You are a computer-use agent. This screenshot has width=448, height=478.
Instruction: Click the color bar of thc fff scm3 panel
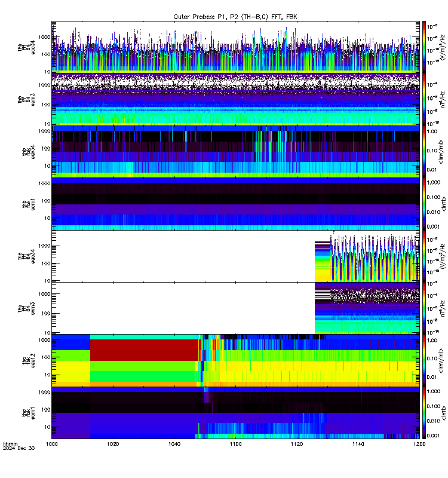coord(424,308)
